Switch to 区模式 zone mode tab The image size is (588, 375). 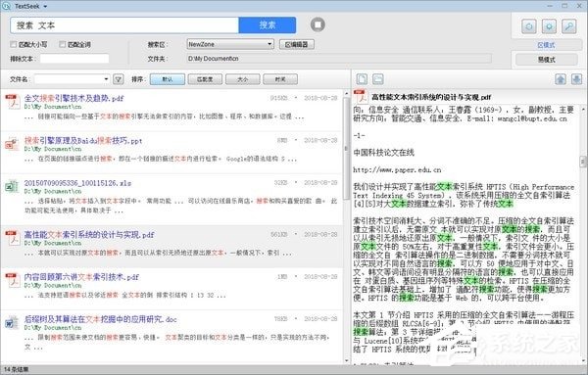coord(547,45)
